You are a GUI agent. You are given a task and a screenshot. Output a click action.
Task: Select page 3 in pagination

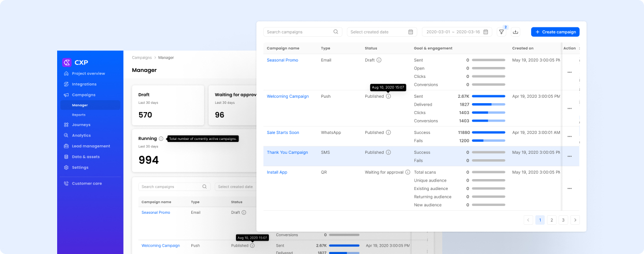563,220
